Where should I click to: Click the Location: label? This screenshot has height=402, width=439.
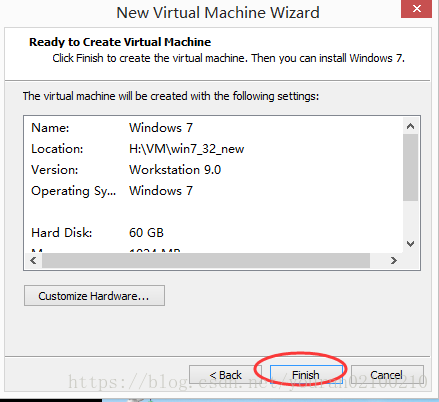pyautogui.click(x=57, y=149)
